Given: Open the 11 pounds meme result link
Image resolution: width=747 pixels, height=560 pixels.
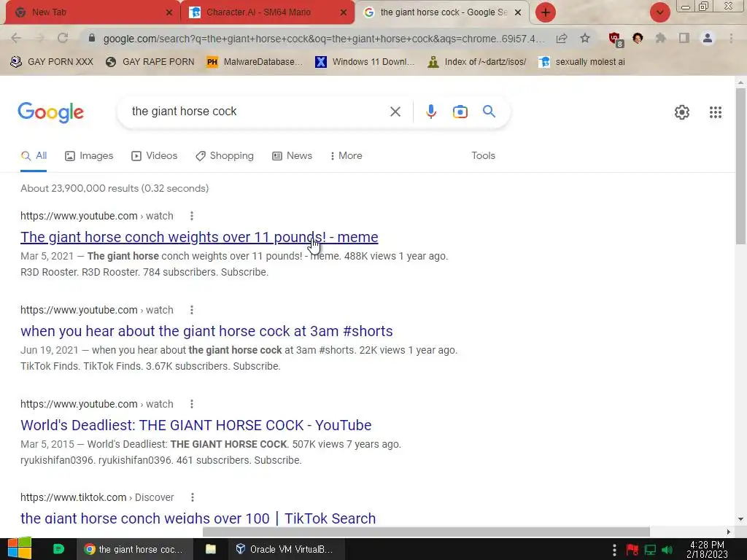Looking at the screenshot, I should click(x=199, y=237).
